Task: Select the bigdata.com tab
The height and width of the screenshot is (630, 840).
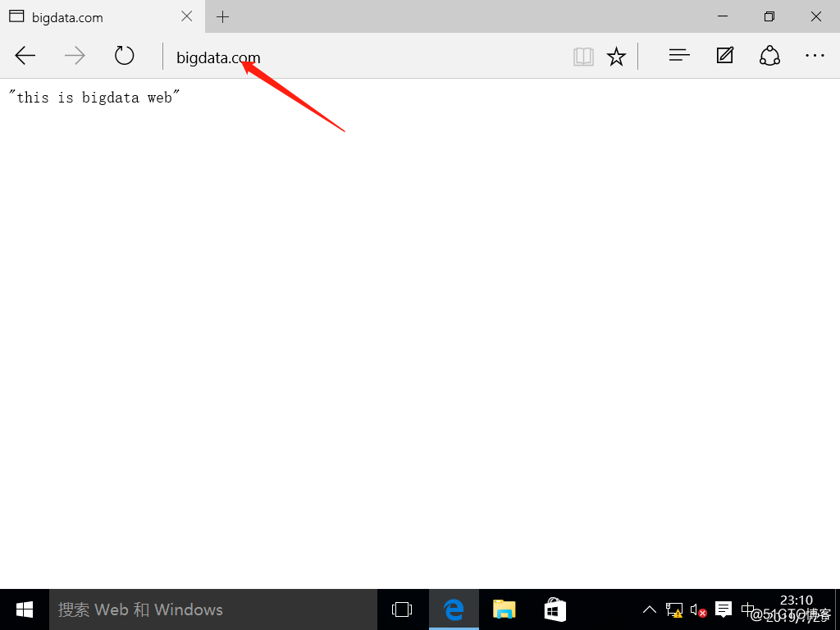Action: pos(103,16)
